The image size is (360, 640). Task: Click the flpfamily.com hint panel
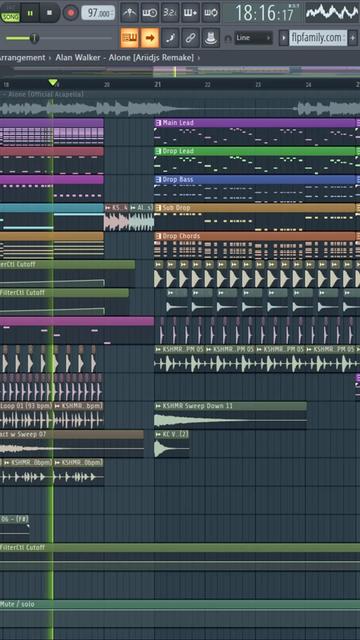(318, 38)
